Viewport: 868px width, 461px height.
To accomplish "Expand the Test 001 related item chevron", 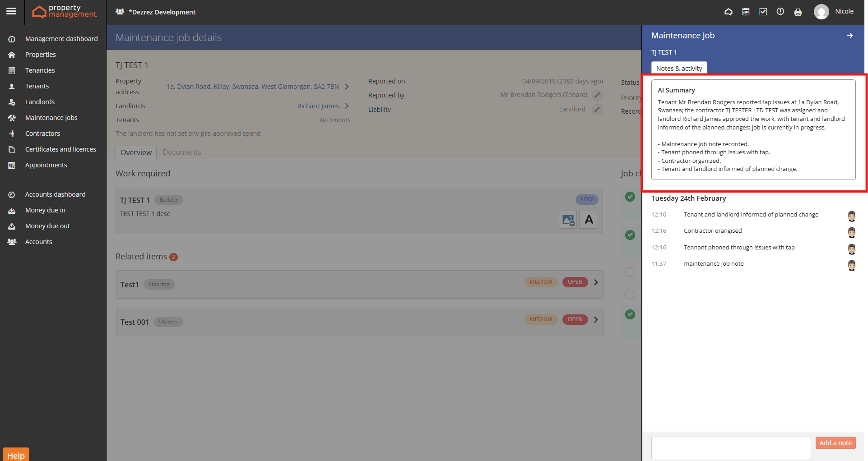I will (x=596, y=320).
